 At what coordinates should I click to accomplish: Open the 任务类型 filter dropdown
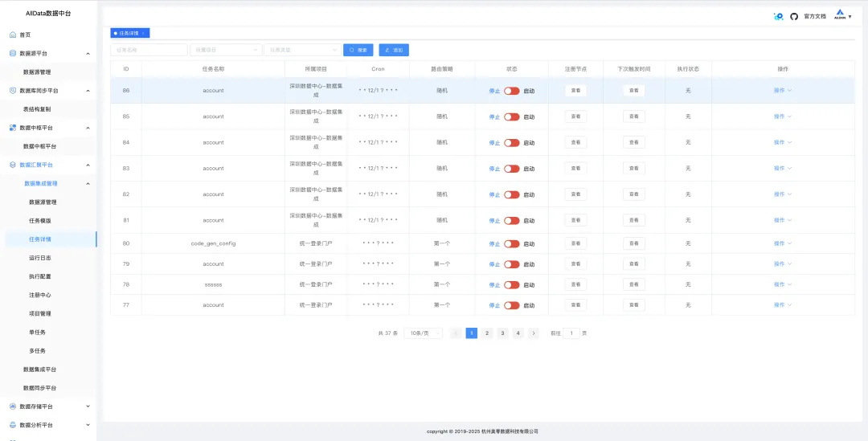pos(303,50)
